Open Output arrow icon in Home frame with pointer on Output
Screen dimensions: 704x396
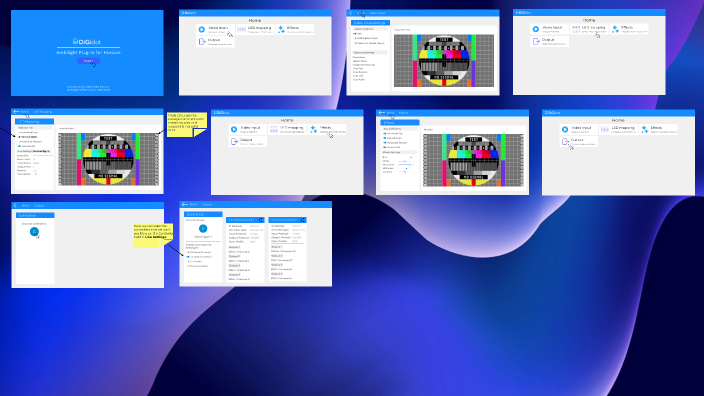pyautogui.click(x=565, y=141)
